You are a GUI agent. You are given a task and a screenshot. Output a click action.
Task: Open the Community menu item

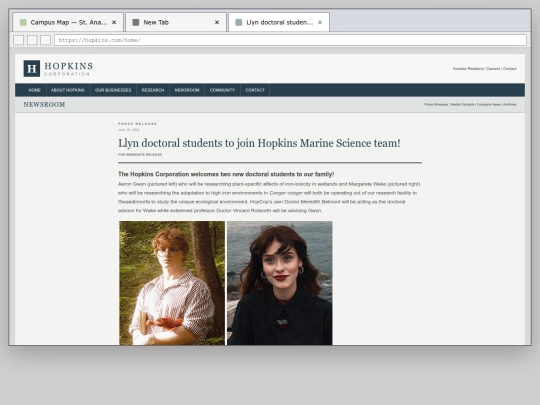tap(222, 90)
